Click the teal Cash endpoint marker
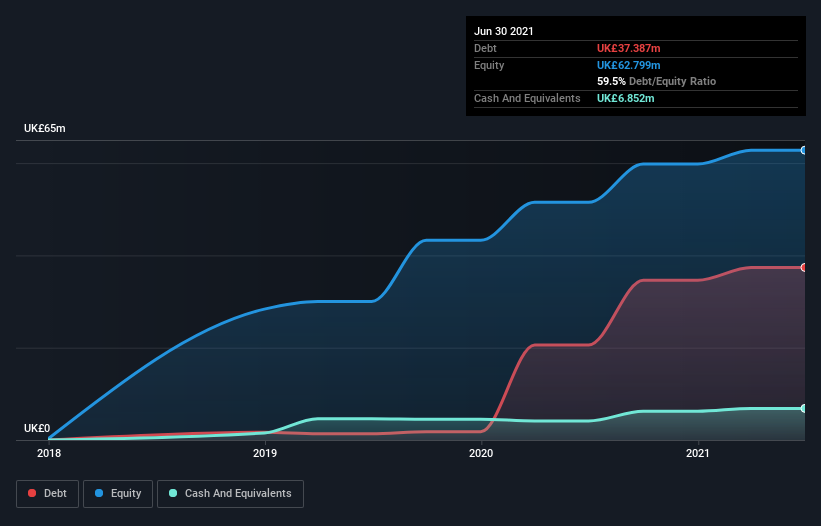The height and width of the screenshot is (526, 821). (x=803, y=408)
